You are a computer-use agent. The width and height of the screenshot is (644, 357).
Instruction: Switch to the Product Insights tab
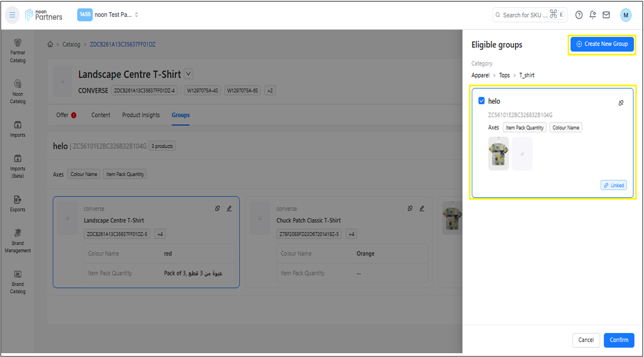pyautogui.click(x=140, y=115)
